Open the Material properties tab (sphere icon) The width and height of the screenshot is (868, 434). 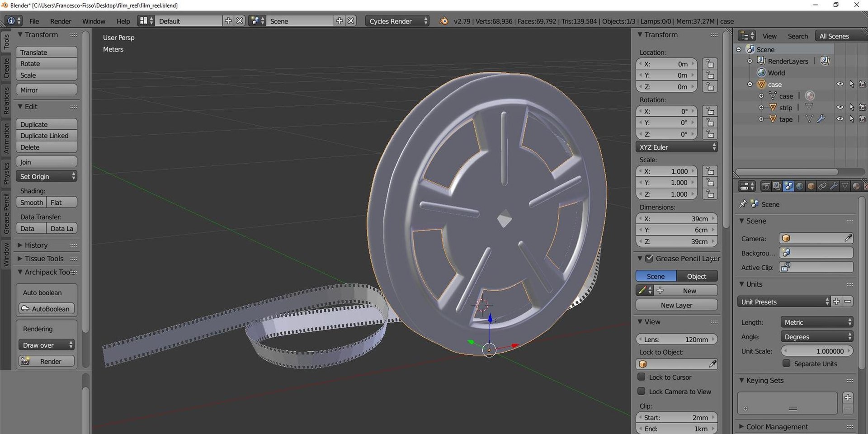click(856, 186)
